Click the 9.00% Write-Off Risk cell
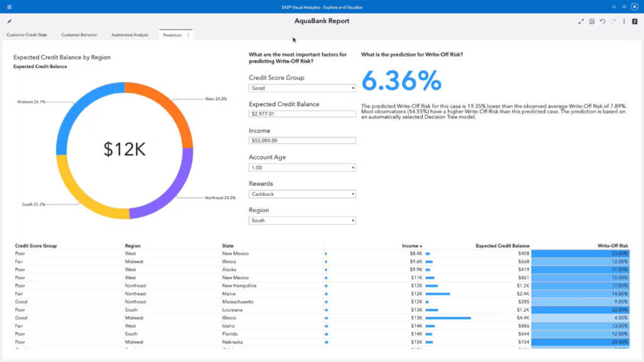 [580, 302]
